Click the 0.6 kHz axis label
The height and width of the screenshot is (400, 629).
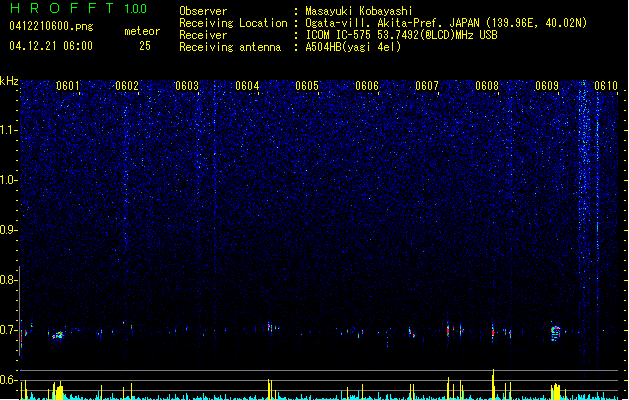click(8, 380)
